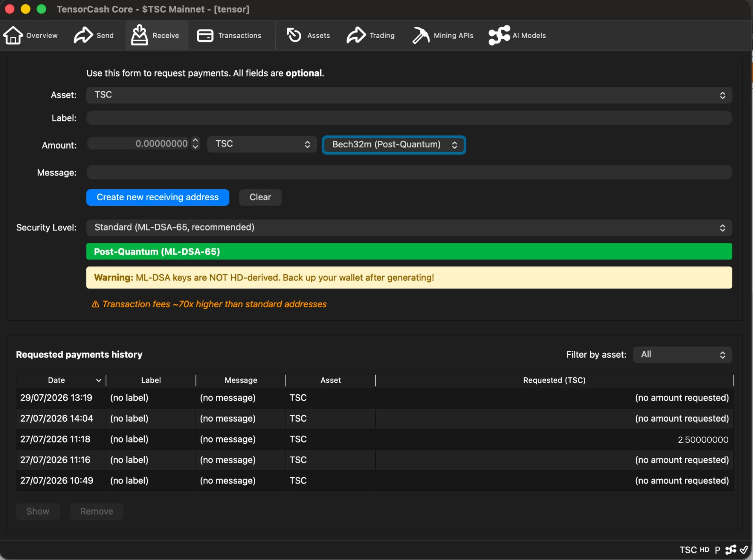Screen dimensions: 753x560
Task: Open the Trading tab
Action: click(x=371, y=35)
